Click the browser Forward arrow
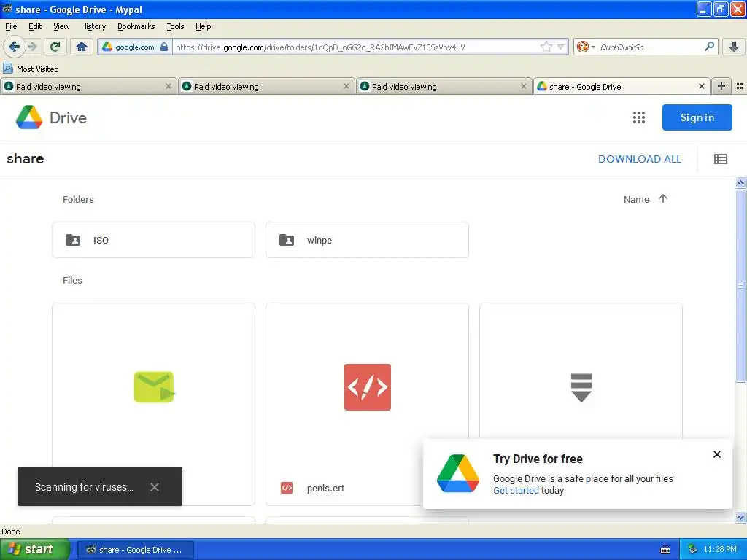Screen dimensions: 747x560 click(x=32, y=47)
